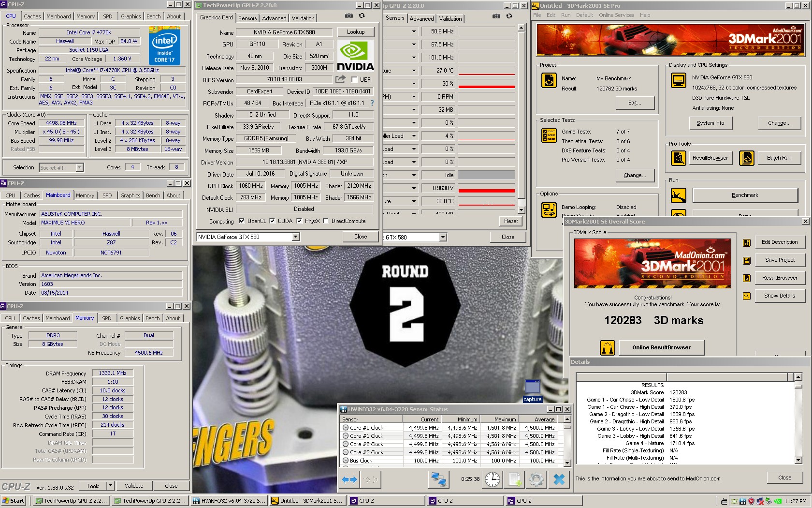Click the Run Benchmark icon
The width and height of the screenshot is (812, 508).
(x=679, y=195)
